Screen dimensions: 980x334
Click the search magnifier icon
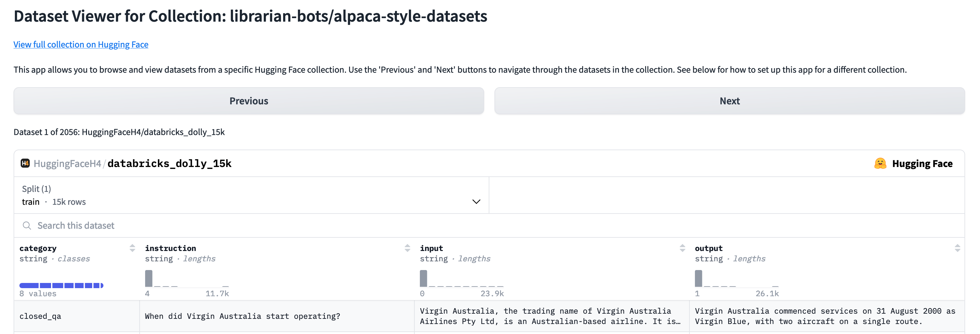click(x=27, y=225)
